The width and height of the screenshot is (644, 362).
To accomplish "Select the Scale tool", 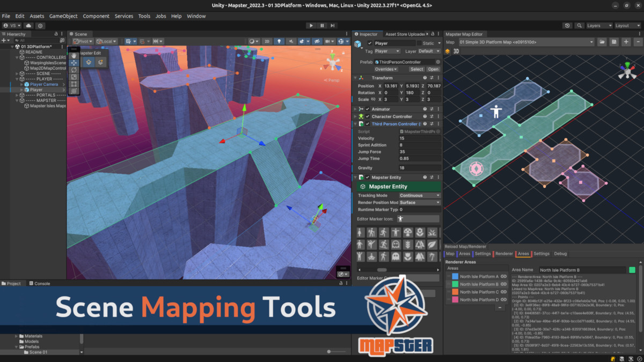I will [x=74, y=77].
